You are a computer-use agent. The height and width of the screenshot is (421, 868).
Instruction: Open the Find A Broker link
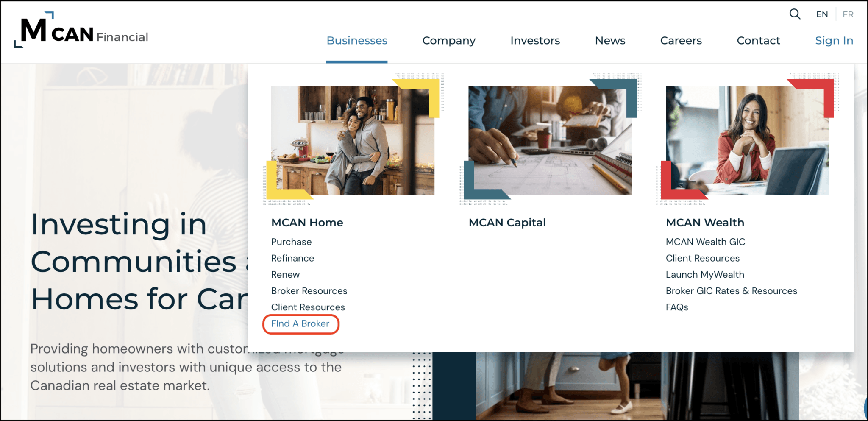tap(300, 324)
